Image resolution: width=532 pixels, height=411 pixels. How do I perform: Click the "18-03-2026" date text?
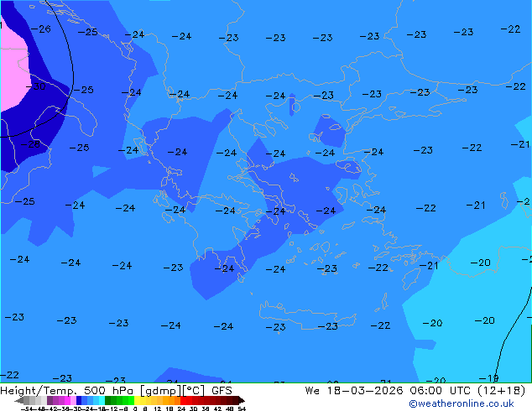click(x=365, y=391)
